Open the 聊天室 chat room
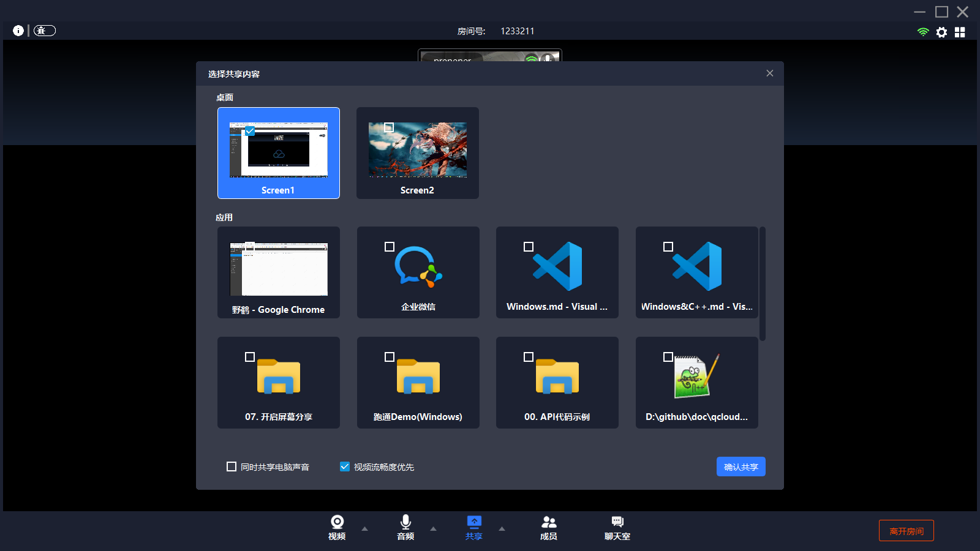The image size is (980, 551). (617, 522)
